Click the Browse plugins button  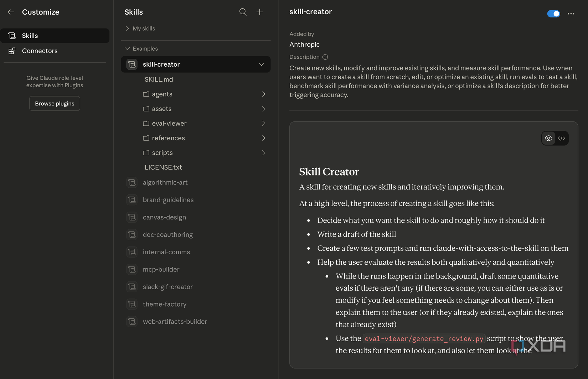coord(55,104)
